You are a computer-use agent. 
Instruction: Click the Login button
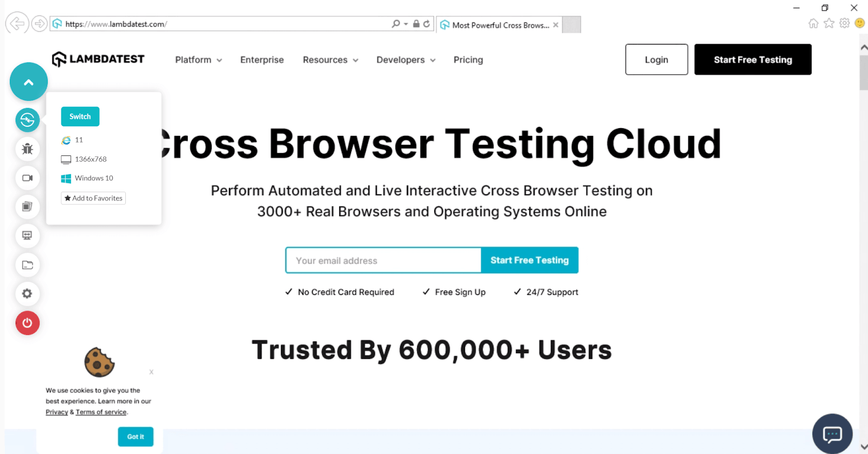[x=656, y=60]
